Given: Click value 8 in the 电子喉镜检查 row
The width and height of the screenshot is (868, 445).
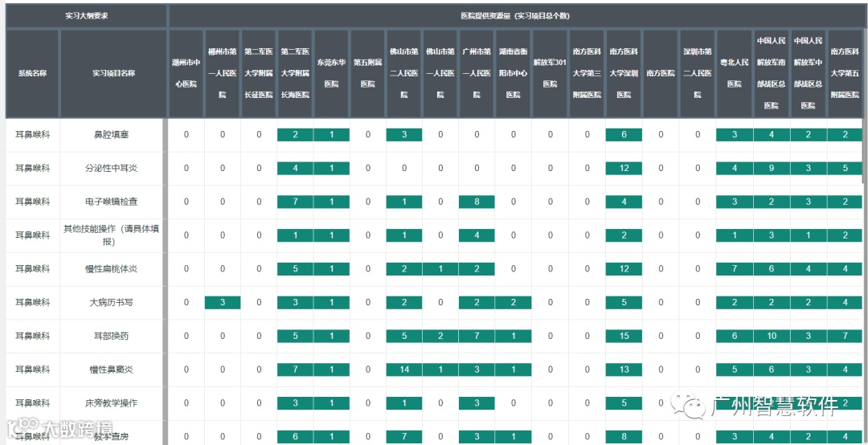Looking at the screenshot, I should pyautogui.click(x=477, y=202).
